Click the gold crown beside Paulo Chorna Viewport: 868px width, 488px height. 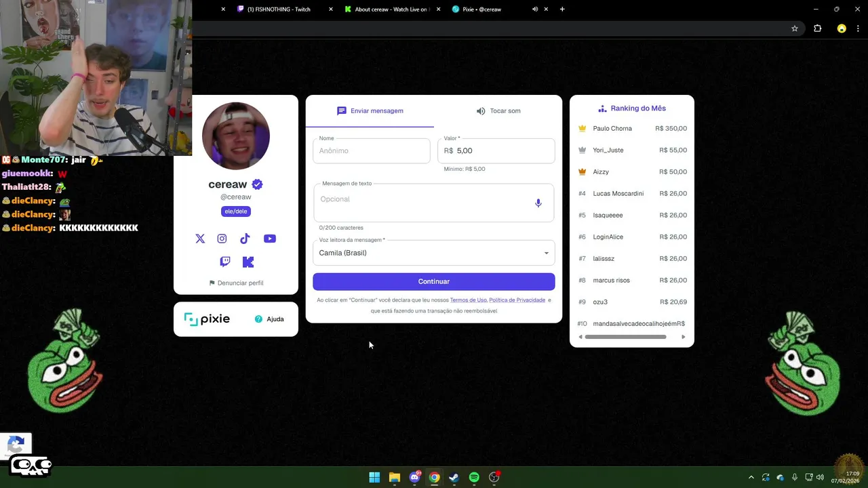coord(582,128)
